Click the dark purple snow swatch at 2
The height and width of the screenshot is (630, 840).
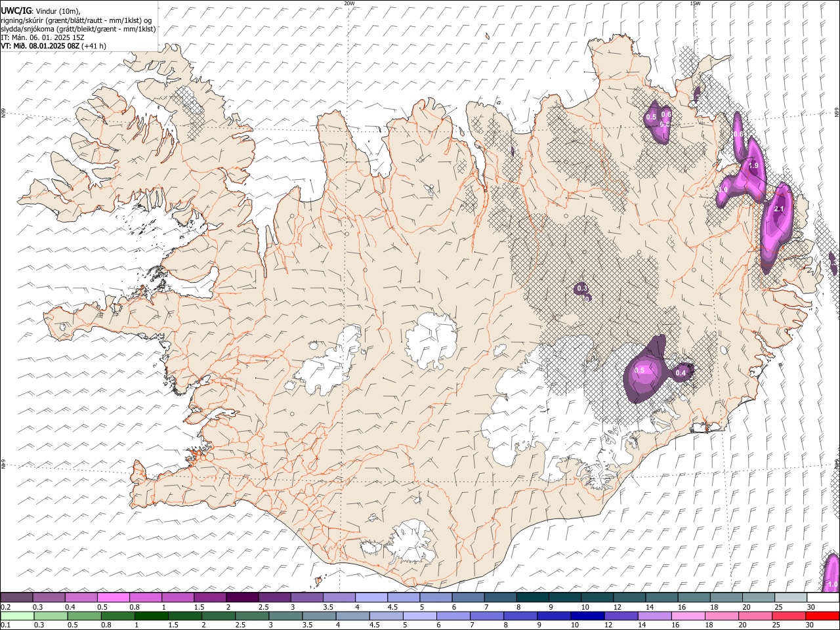tap(242, 598)
